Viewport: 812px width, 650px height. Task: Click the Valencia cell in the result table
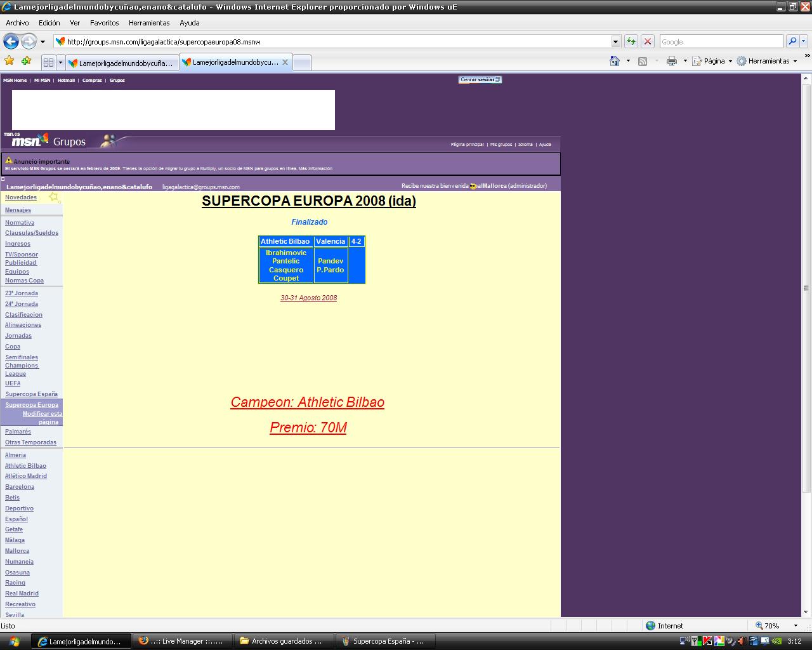(x=331, y=241)
